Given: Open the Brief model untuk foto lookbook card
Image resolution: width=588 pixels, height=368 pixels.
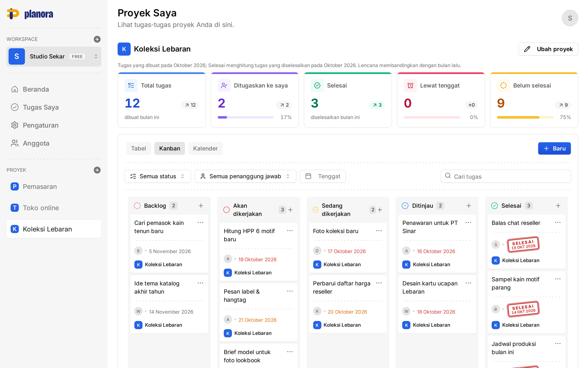Looking at the screenshot, I should pyautogui.click(x=258, y=356).
